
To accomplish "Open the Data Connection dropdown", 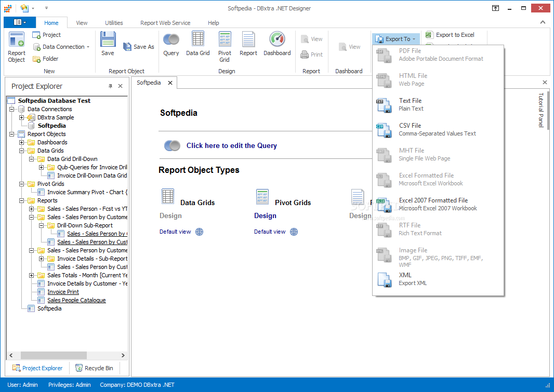I will (x=88, y=47).
